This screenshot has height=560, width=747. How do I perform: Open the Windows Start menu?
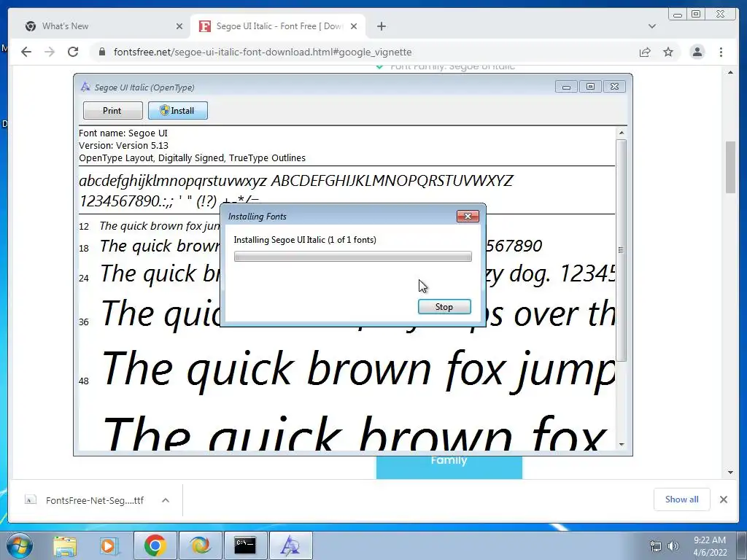pyautogui.click(x=19, y=545)
